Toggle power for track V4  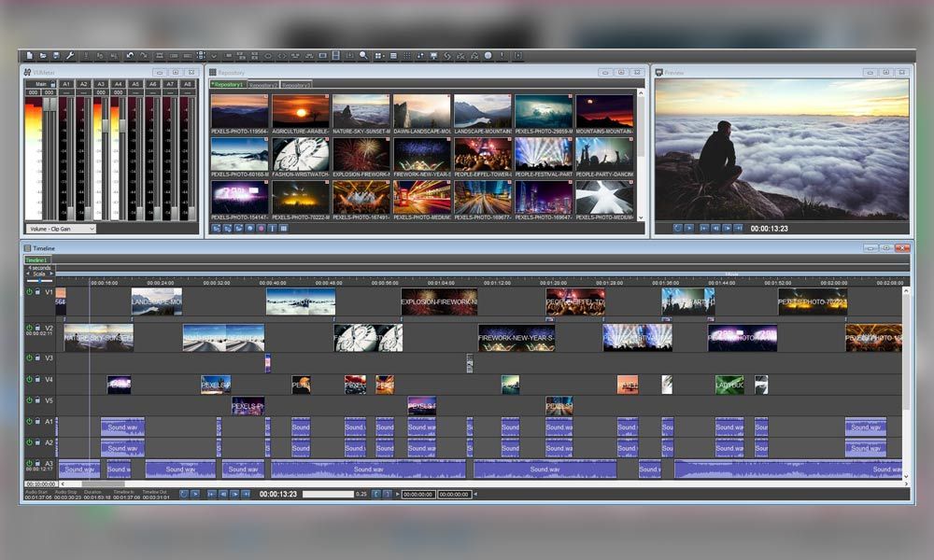(29, 379)
